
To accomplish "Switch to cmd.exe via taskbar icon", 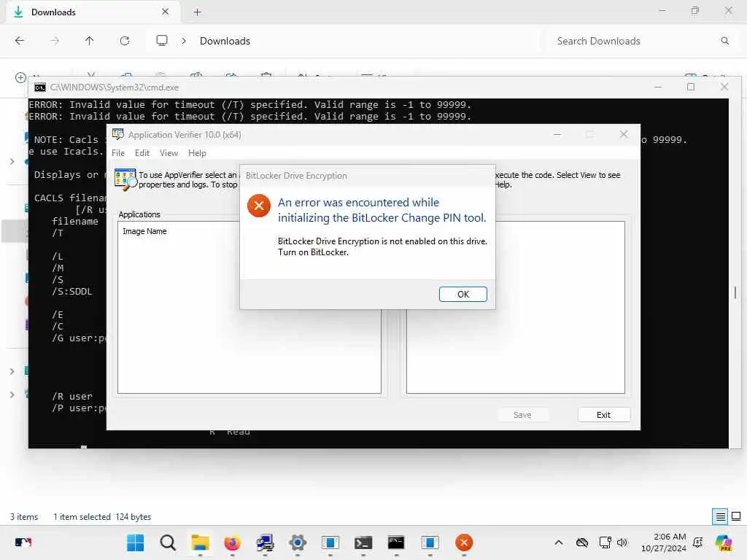I will (x=396, y=542).
